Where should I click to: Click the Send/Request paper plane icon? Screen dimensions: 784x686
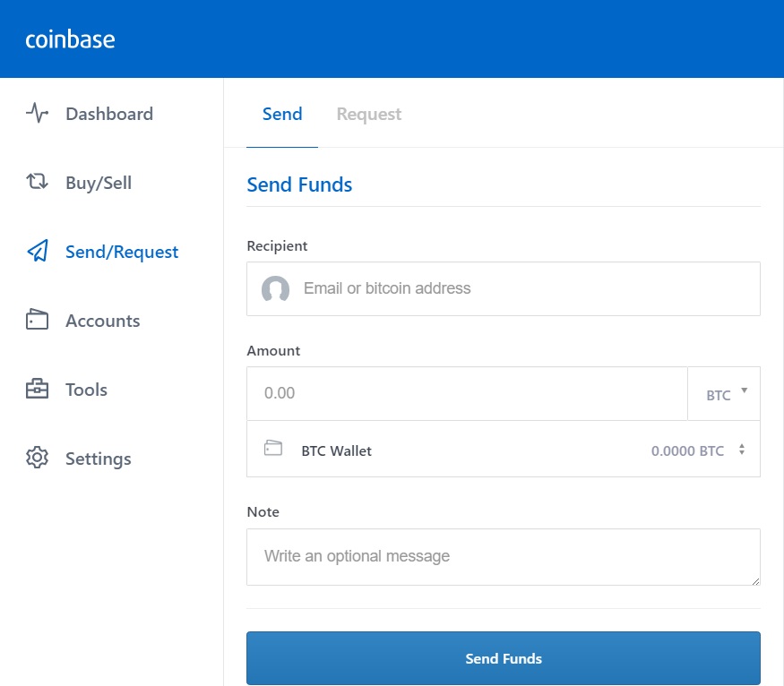point(38,251)
